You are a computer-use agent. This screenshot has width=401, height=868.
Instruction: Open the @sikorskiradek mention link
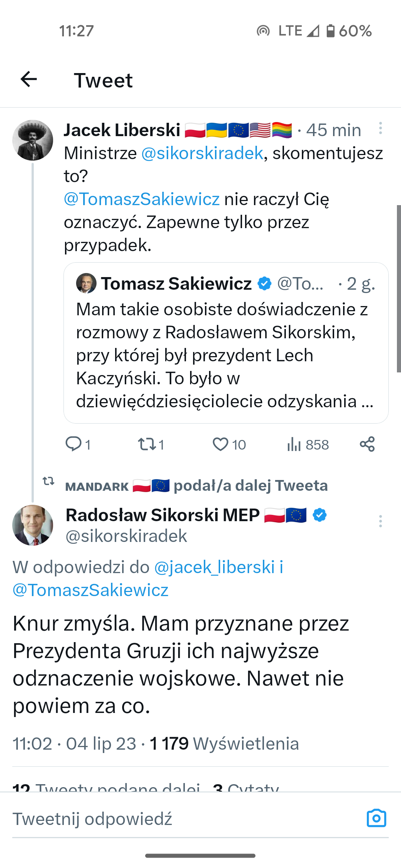tap(202, 153)
